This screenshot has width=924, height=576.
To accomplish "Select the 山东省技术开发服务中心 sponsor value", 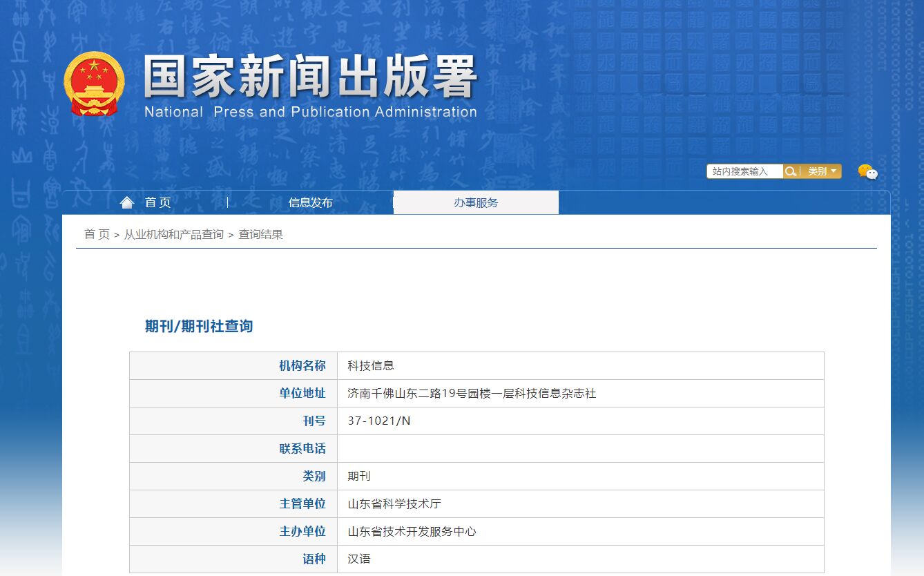I will [412, 531].
